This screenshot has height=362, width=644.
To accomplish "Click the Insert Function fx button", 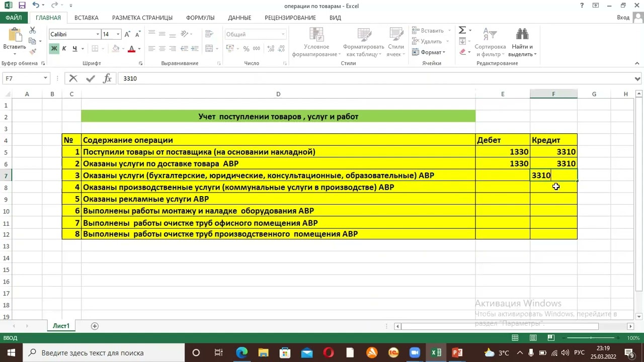I will (x=107, y=78).
